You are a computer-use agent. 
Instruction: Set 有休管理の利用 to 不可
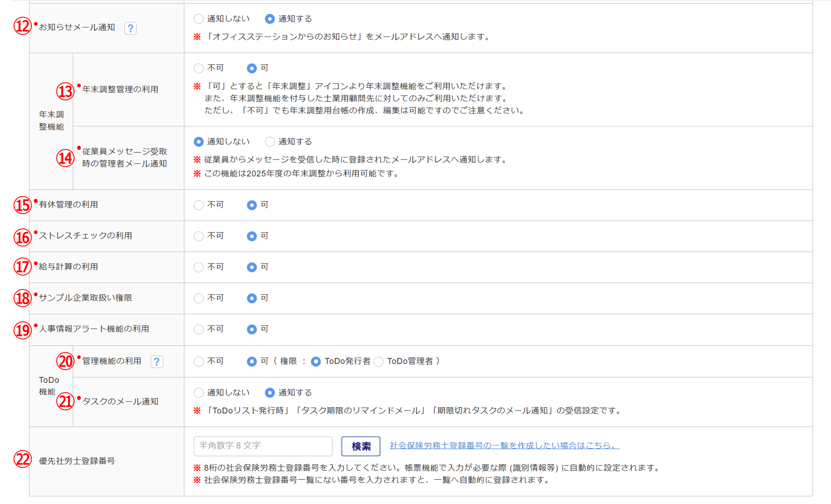tap(199, 205)
